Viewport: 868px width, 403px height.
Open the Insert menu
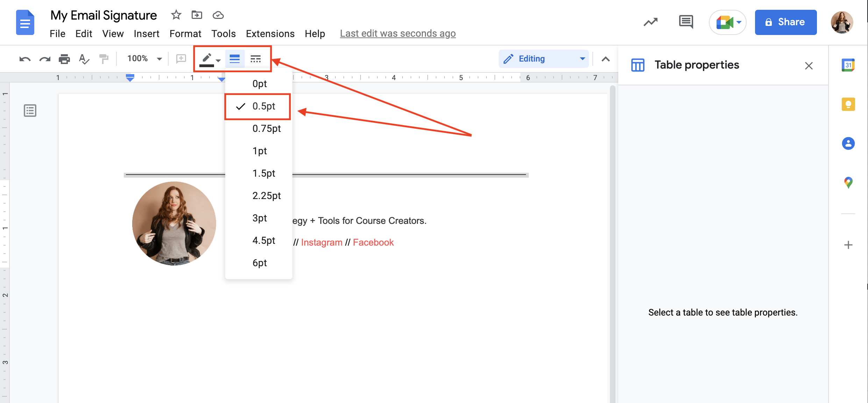tap(146, 34)
